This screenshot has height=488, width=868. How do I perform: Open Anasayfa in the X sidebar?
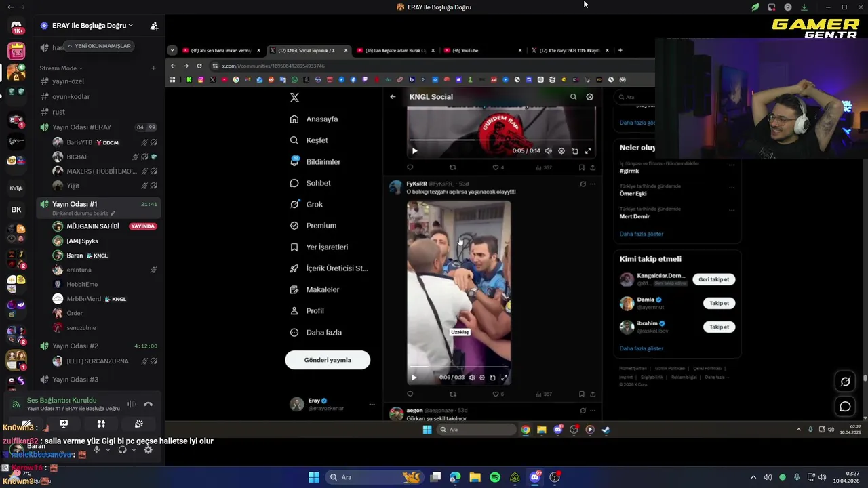coord(314,119)
